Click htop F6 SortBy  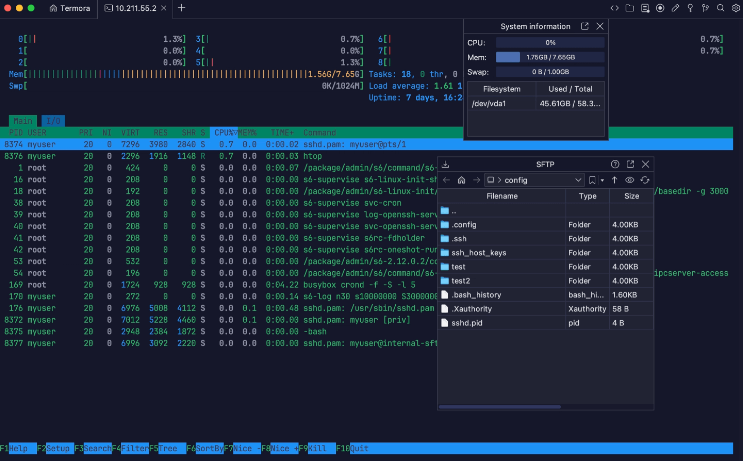pos(205,448)
